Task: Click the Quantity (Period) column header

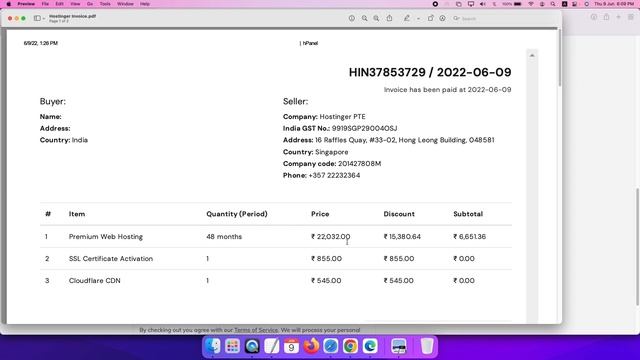Action: (237, 214)
